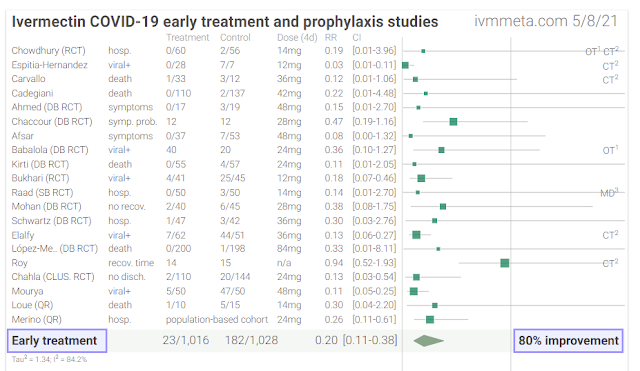The height and width of the screenshot is (371, 640).
Task: Select the green marker for Merino row
Action: point(430,319)
